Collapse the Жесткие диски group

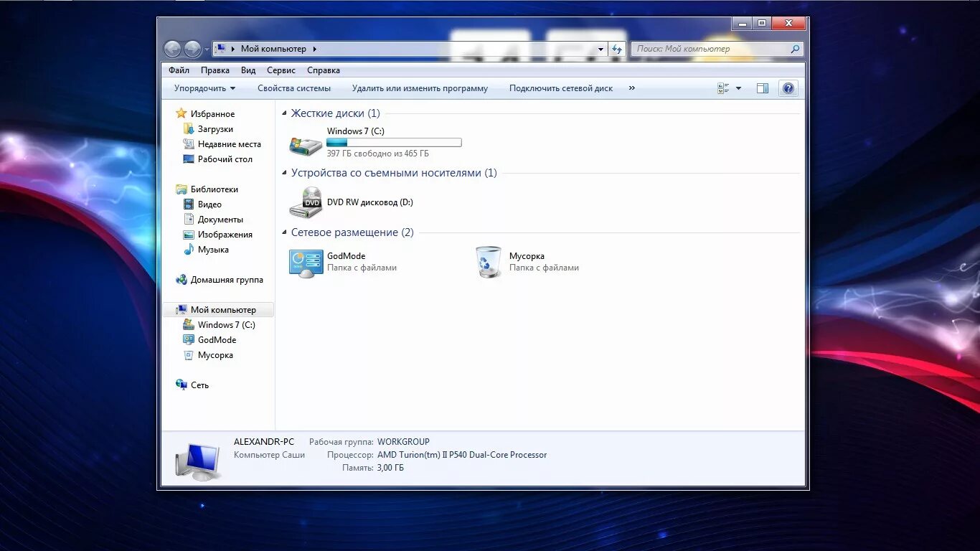tap(284, 113)
